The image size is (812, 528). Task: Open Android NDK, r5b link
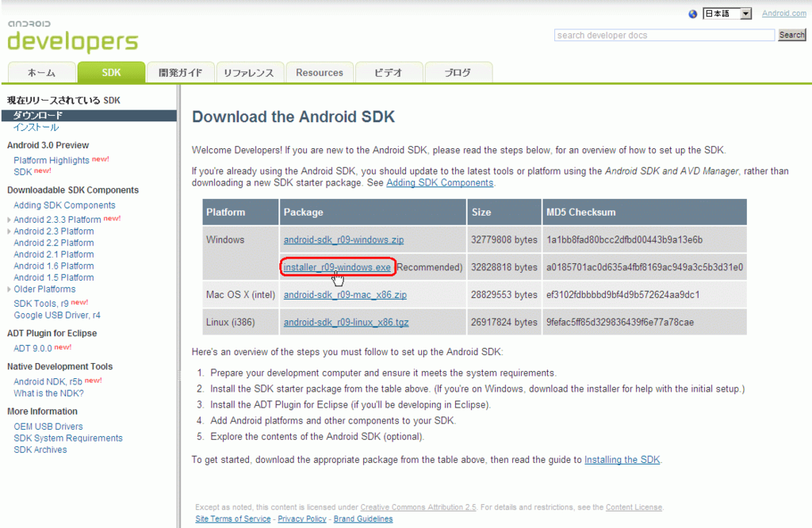(x=48, y=382)
